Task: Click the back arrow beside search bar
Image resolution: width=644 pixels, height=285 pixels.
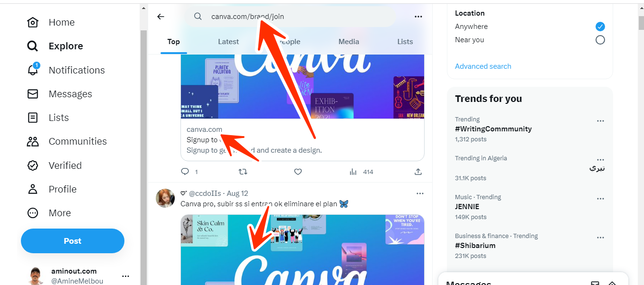Action: pos(161,17)
